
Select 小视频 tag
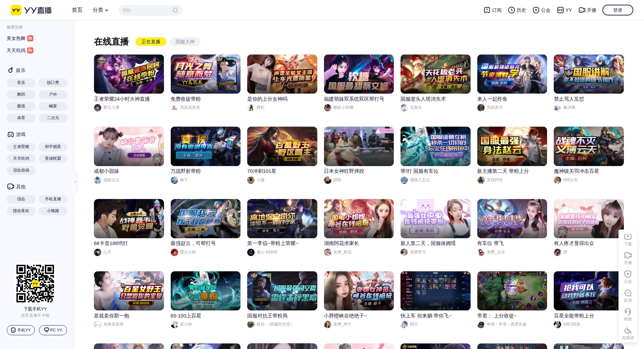tap(53, 211)
